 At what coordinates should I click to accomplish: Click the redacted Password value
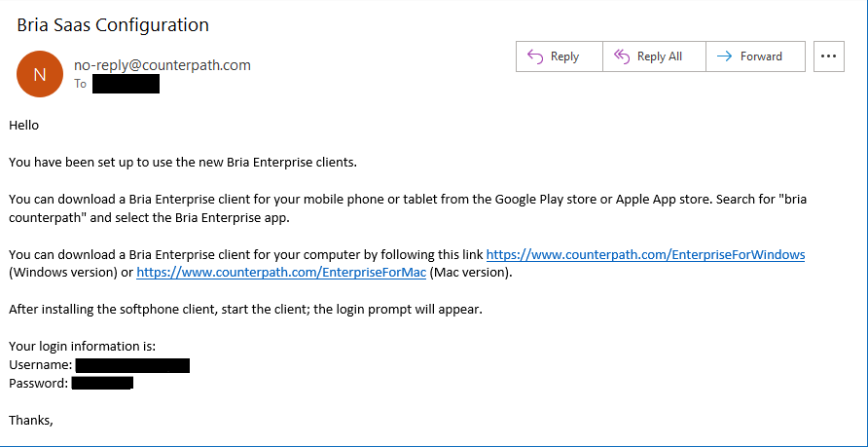coord(102,384)
